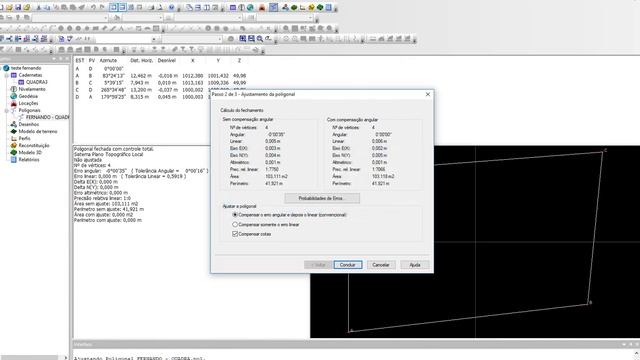
Task: Click the 'Dist. Horiz.' column header
Action: [141, 60]
